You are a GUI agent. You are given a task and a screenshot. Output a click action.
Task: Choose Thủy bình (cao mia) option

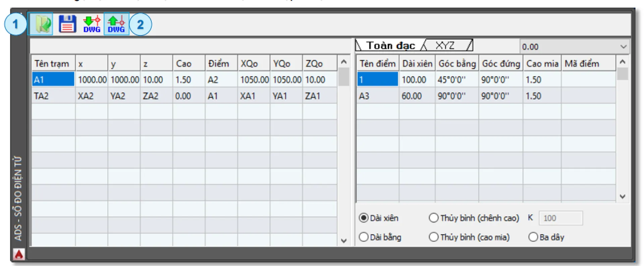pyautogui.click(x=434, y=237)
